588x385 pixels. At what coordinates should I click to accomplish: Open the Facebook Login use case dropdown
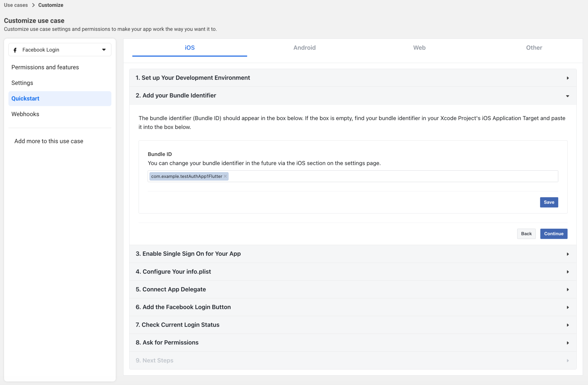coord(104,49)
